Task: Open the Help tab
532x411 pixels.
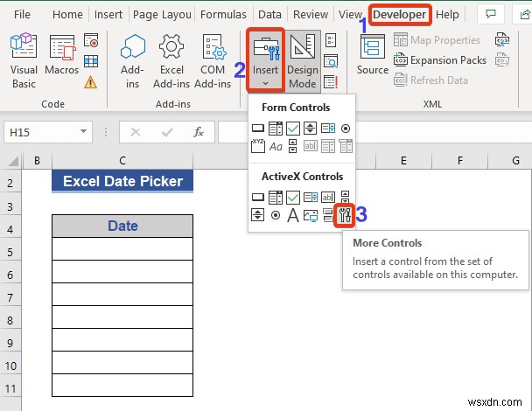Action: point(447,15)
